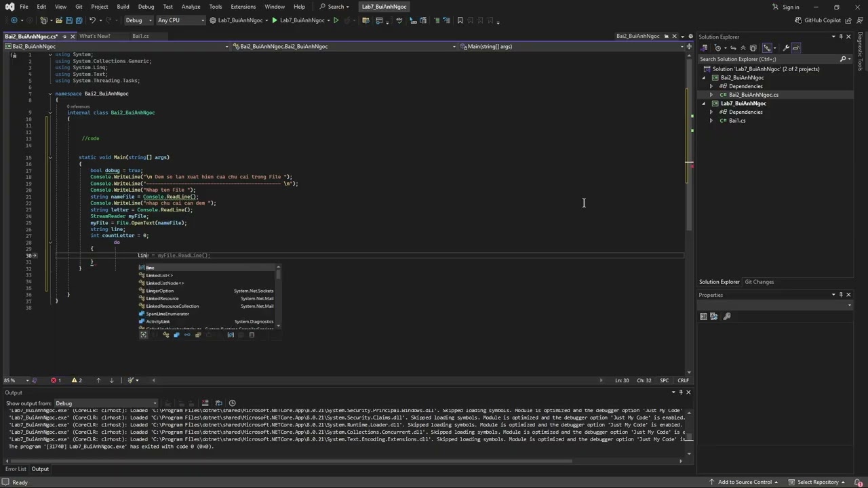Toggle Show All Files in Solution Explorer
868x488 pixels.
[x=753, y=47]
